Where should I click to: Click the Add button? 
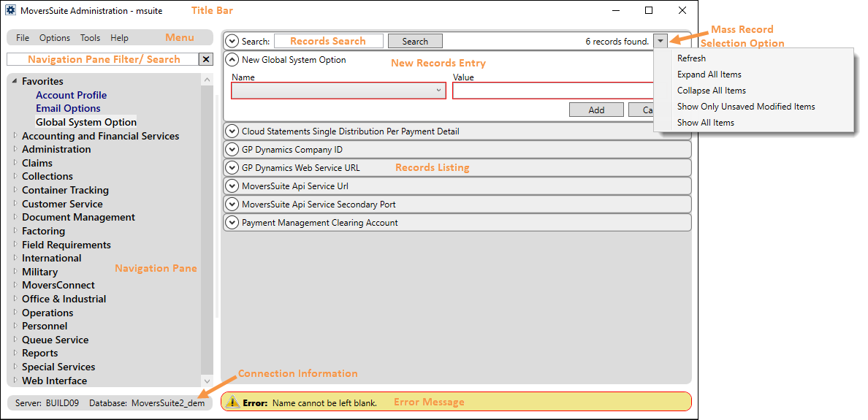click(x=596, y=110)
